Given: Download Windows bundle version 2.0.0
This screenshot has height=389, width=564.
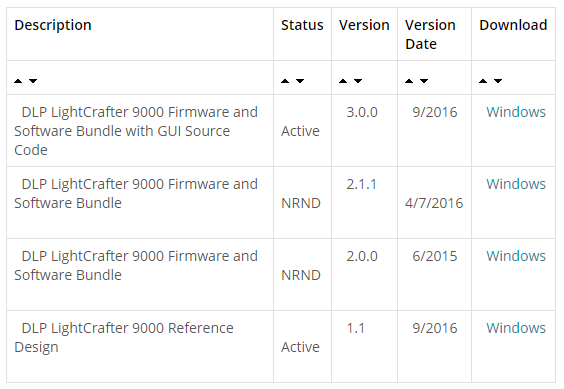Looking at the screenshot, I should (x=516, y=256).
